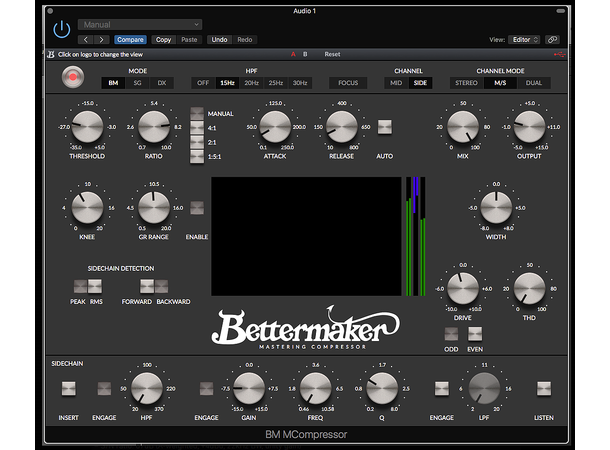Click the KNEE knob
Screen dimensions: 610x450
pyautogui.click(x=87, y=208)
